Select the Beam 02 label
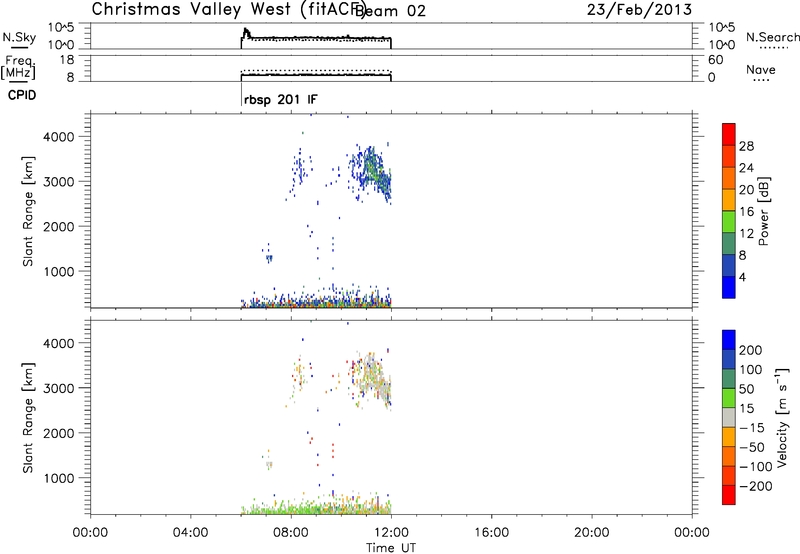Image resolution: width=800 pixels, height=554 pixels. pyautogui.click(x=390, y=11)
